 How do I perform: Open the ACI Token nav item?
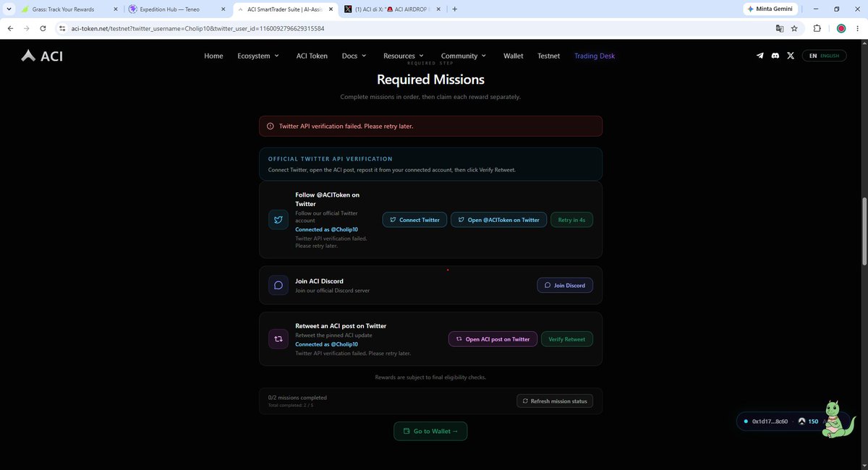(312, 56)
